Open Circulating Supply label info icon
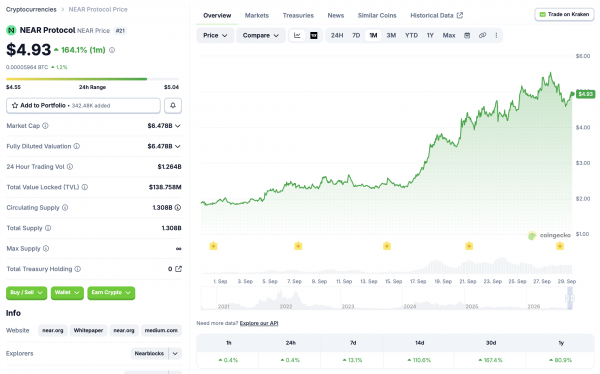Screen dimensions: 600x374 click(x=65, y=207)
